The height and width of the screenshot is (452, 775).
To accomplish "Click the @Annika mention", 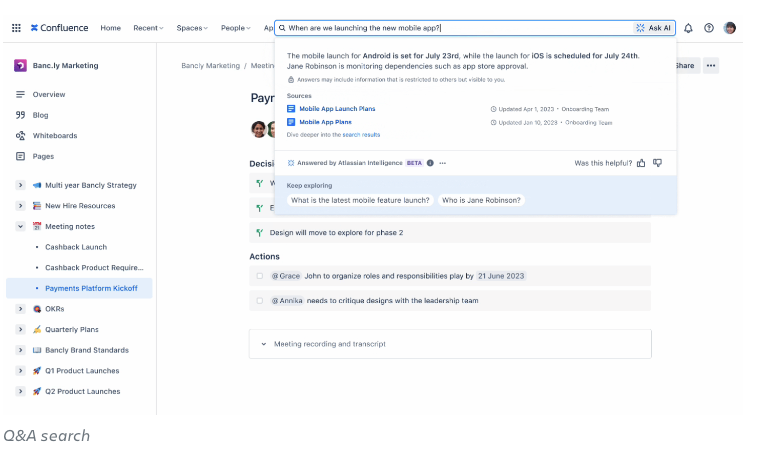I will tap(287, 301).
